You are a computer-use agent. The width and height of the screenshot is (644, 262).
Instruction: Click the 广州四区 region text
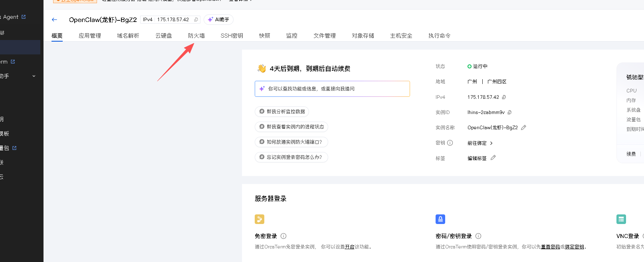(497, 82)
